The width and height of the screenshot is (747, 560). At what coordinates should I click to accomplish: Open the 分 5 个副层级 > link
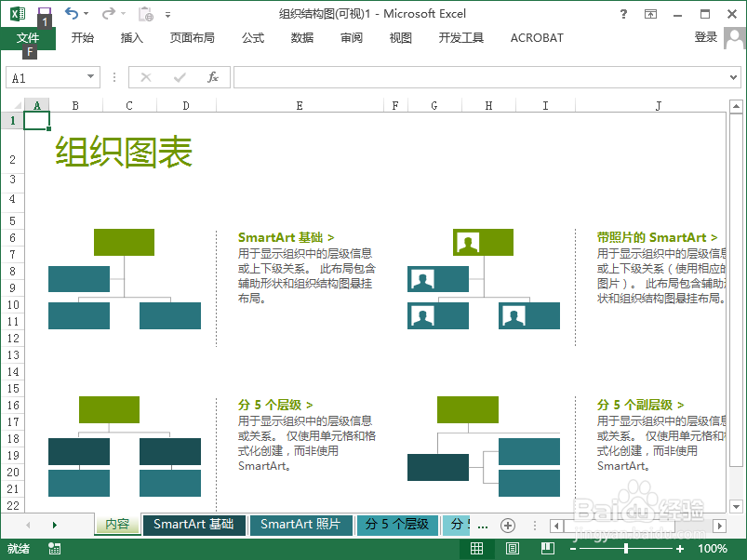640,405
